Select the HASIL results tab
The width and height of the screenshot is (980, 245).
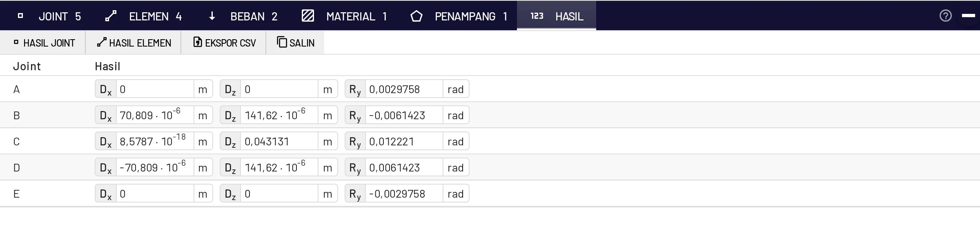tap(557, 16)
